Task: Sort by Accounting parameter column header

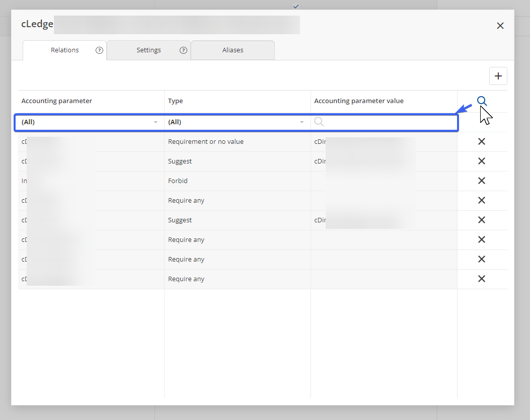Action: coord(57,101)
